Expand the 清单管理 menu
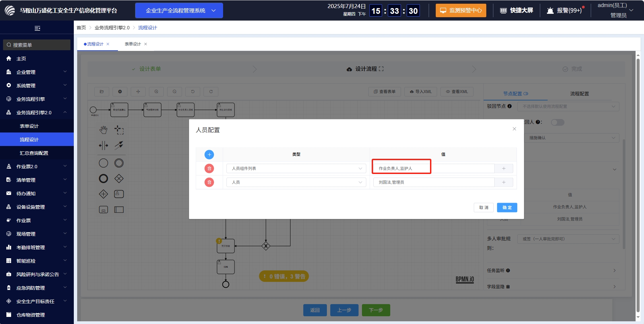644x324 pixels. pyautogui.click(x=37, y=180)
